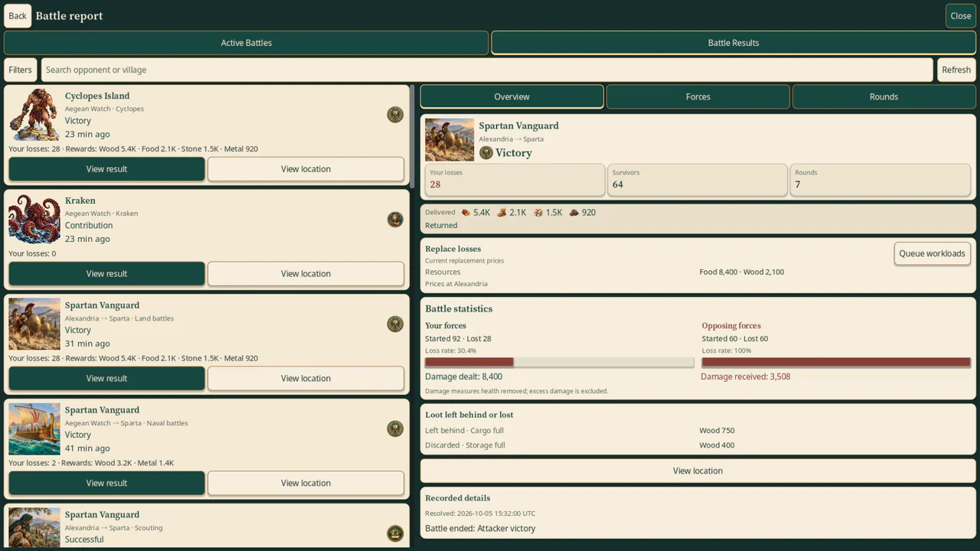Click the badge icon on Kraken card

click(395, 220)
